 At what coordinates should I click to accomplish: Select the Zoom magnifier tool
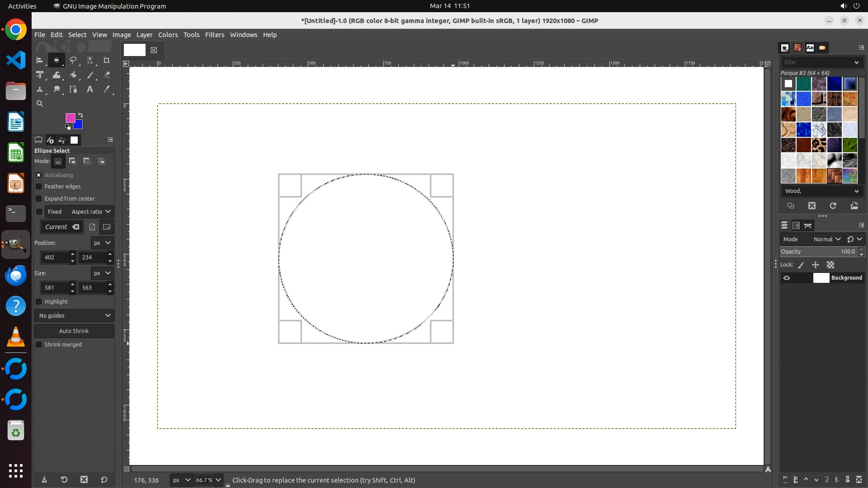click(40, 103)
